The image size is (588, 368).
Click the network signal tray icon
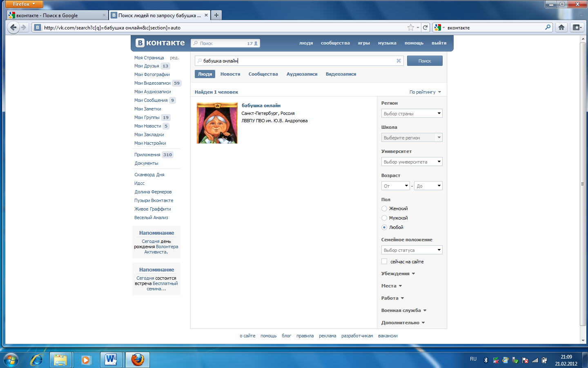coord(535,360)
